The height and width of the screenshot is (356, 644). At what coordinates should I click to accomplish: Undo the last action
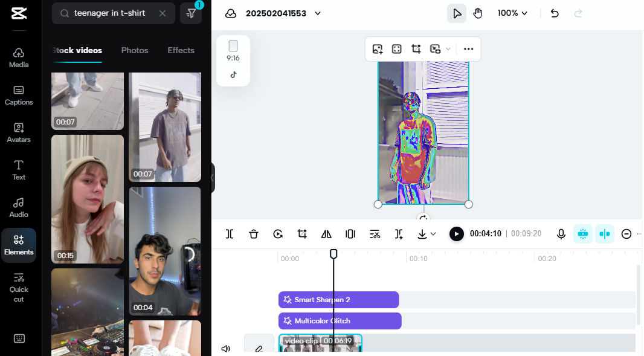(555, 13)
